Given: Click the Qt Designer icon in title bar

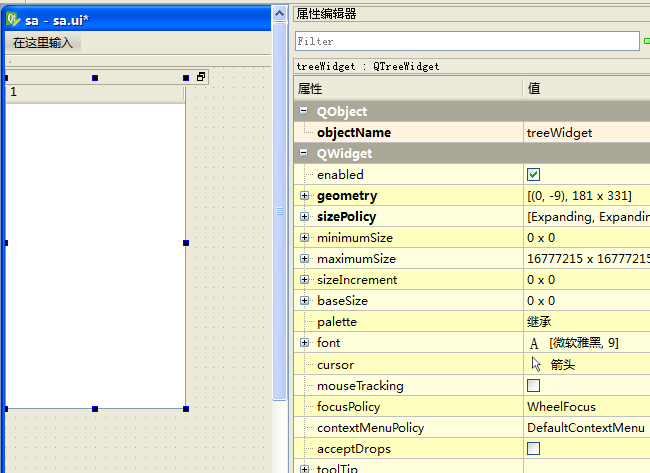Looking at the screenshot, I should (13, 19).
